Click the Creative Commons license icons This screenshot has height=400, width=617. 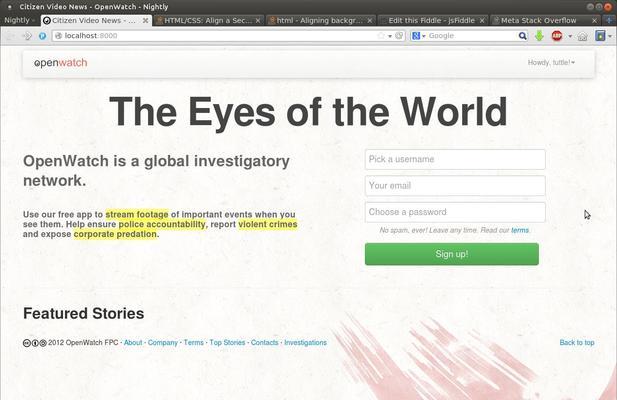click(35, 343)
